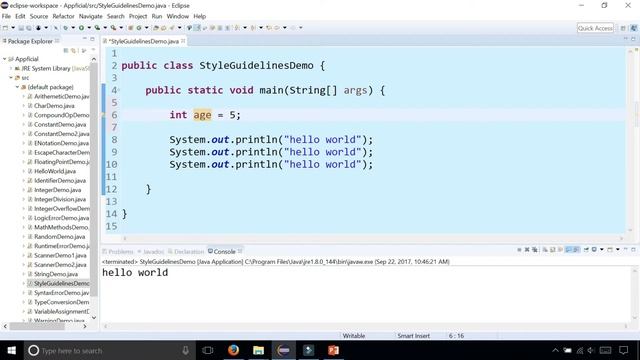
Task: Click the Save toolbar icon
Action: click(x=21, y=28)
